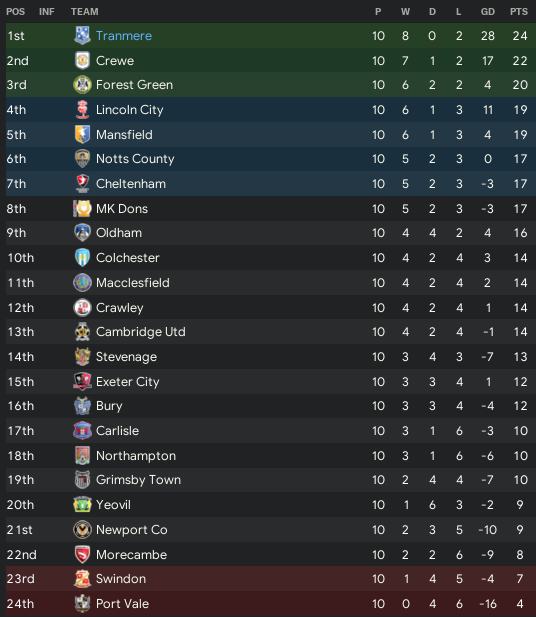Click the MK Dons club logo
The width and height of the screenshot is (536, 617).
(82, 209)
